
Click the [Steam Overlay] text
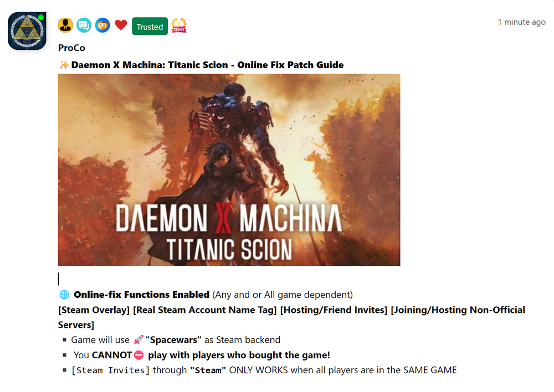(x=94, y=310)
